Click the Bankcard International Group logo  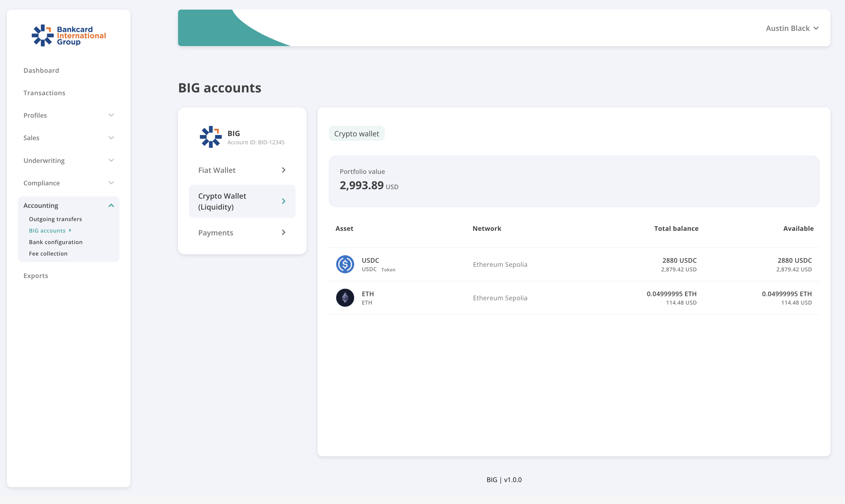69,35
